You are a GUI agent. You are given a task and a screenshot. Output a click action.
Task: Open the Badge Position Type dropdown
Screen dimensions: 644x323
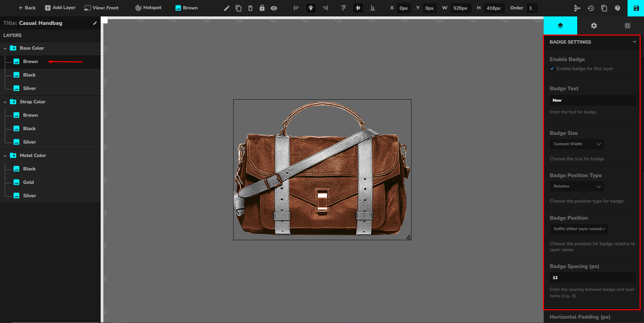coord(577,186)
